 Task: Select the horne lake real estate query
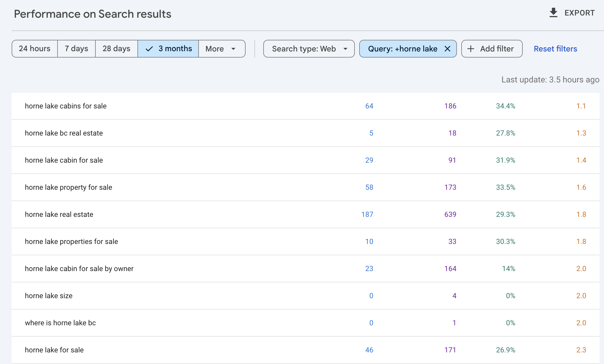coord(59,214)
